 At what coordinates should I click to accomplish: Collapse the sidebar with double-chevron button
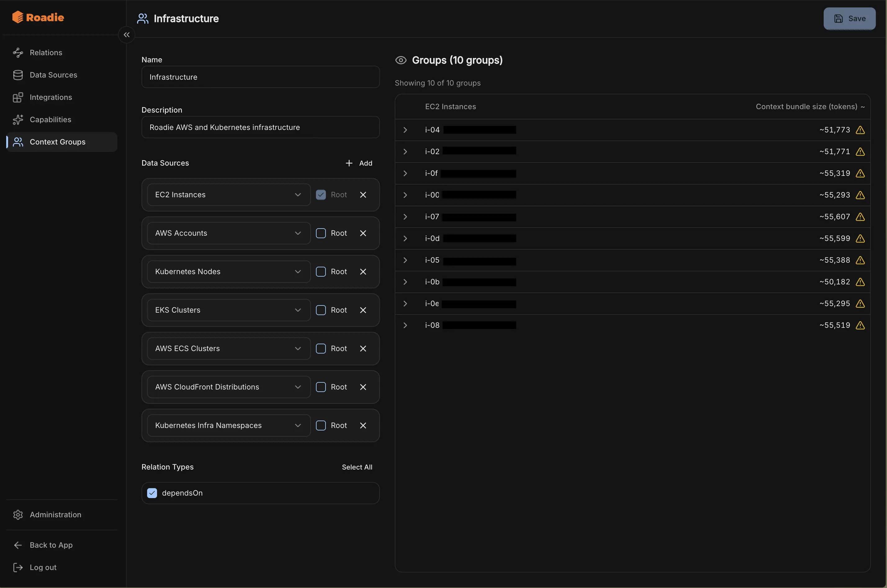[126, 35]
